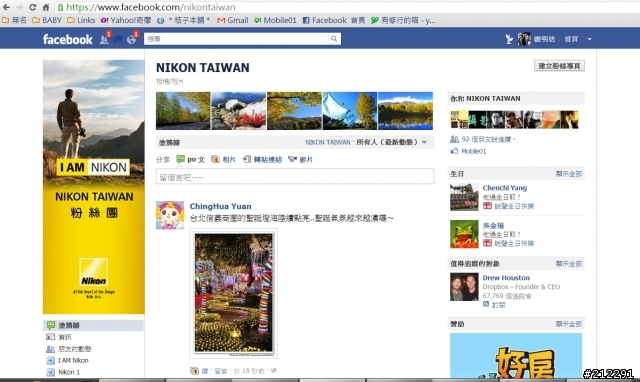Viewport: 640px width, 382px height.
Task: Open Chenchi Yang's profile link
Action: tap(504, 188)
